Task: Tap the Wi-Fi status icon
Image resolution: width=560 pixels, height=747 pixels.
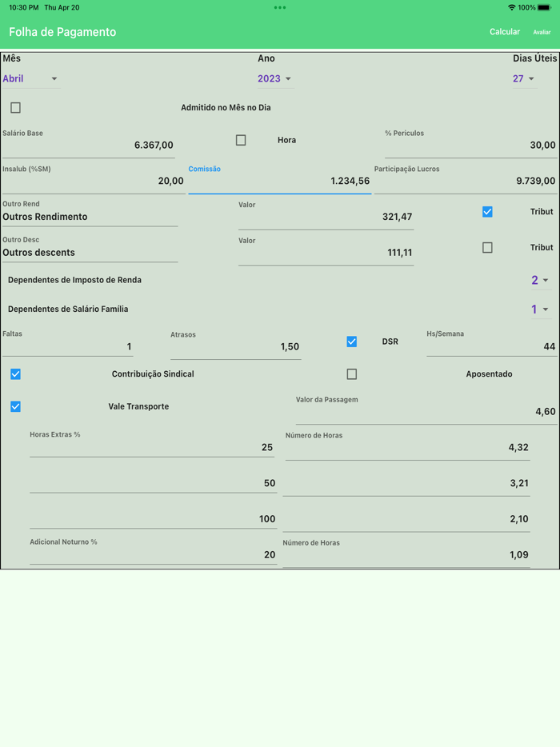Action: coord(512,8)
